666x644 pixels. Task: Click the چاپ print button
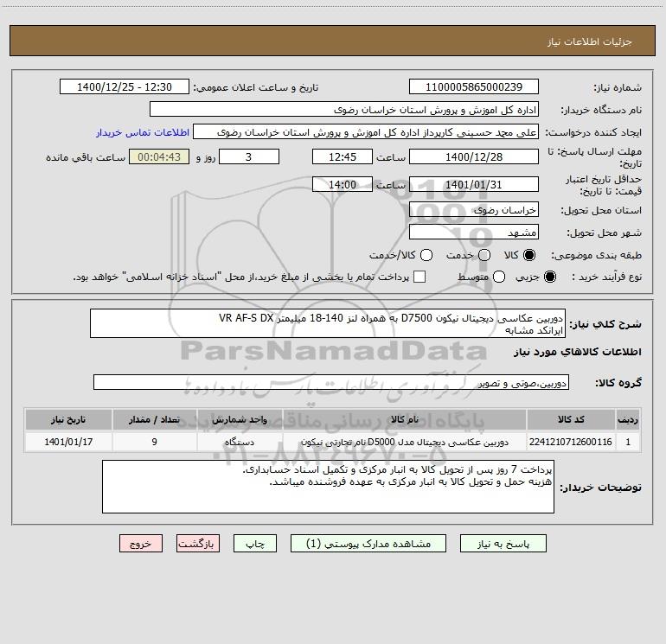click(255, 544)
